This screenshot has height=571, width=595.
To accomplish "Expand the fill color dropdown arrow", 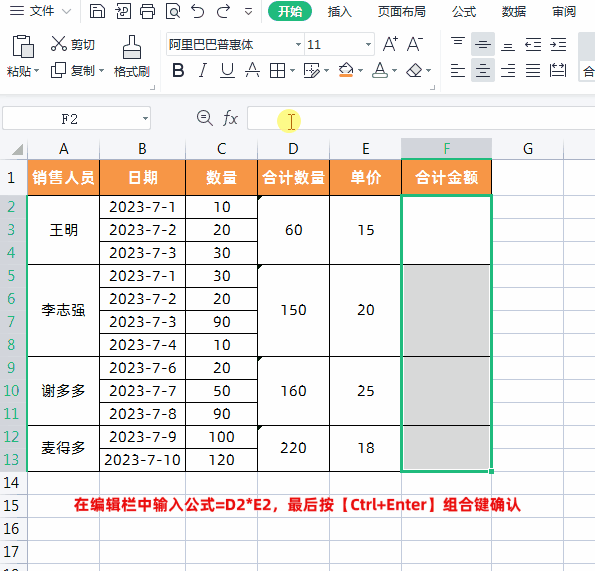I will 360,71.
